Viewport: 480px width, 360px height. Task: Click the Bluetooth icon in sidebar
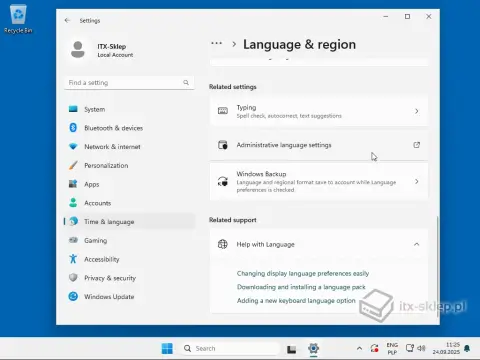[x=73, y=128]
